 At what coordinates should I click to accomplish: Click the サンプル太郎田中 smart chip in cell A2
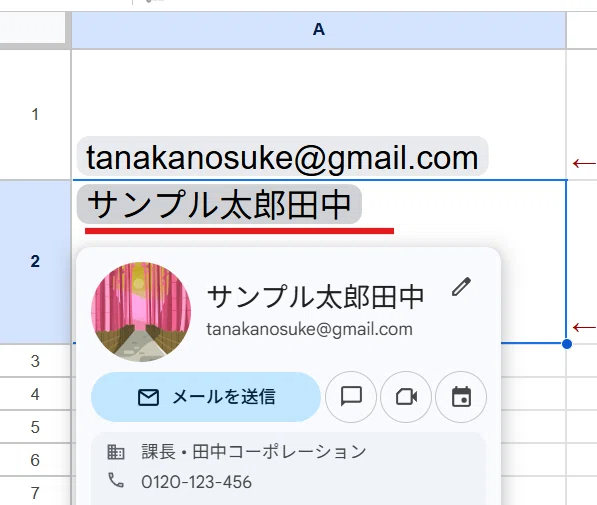pos(219,204)
